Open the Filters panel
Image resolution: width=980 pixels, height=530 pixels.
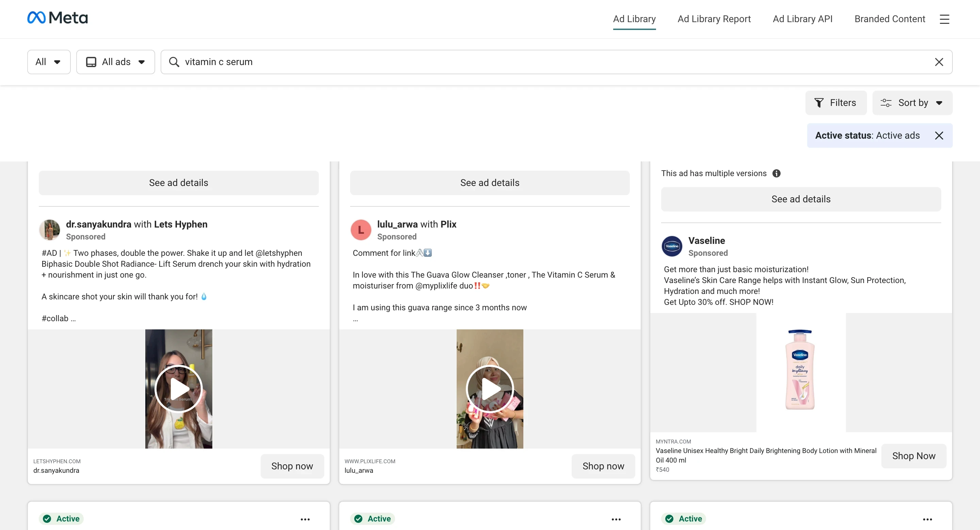(835, 103)
